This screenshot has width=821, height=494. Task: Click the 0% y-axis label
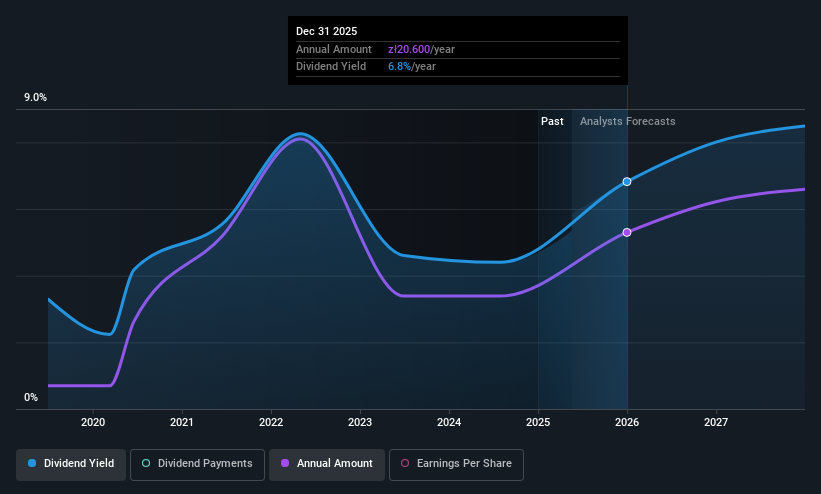[x=31, y=397]
